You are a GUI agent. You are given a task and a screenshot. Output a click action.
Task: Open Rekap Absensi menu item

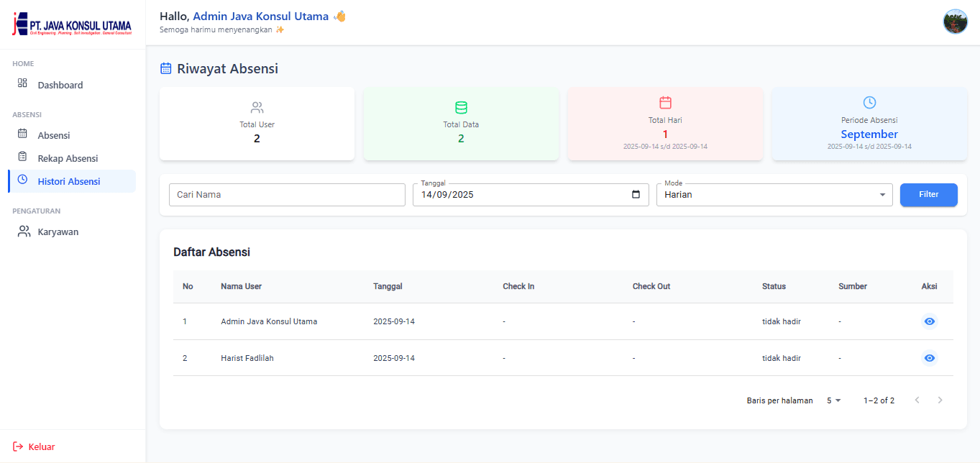68,158
